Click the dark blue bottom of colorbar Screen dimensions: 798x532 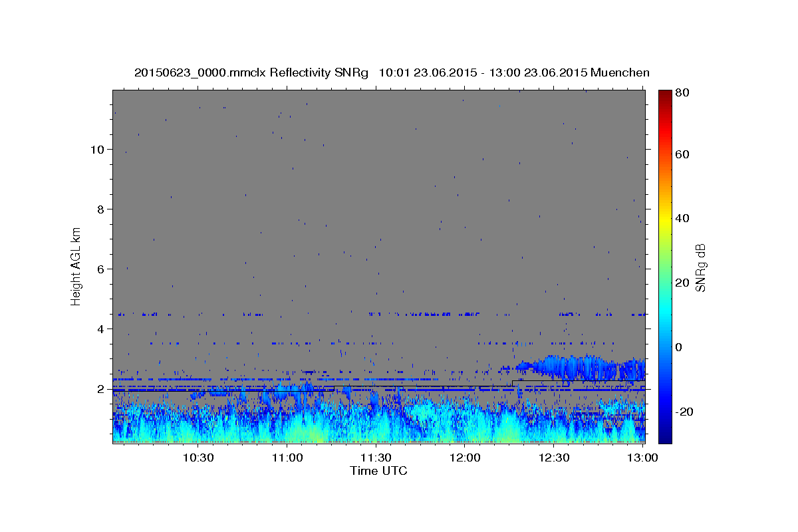point(665,436)
